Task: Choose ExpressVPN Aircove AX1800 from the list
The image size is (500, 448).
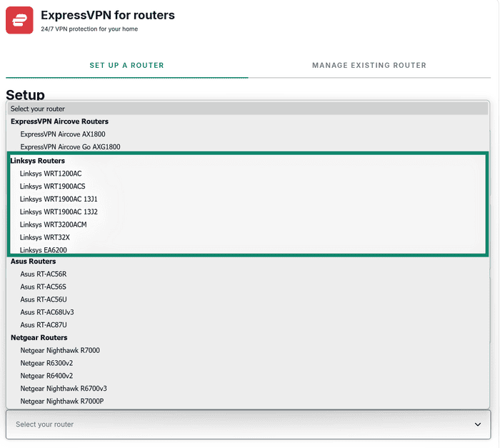Action: [x=248, y=134]
